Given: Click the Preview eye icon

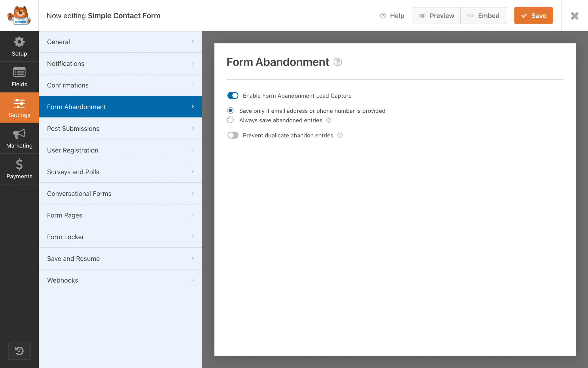Looking at the screenshot, I should 422,16.
